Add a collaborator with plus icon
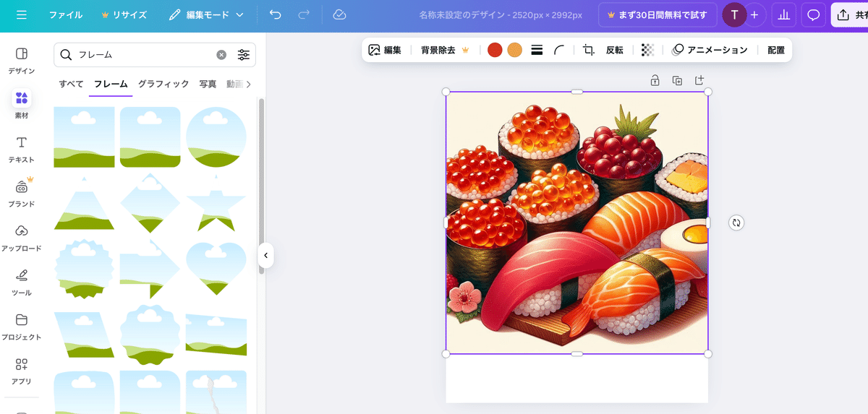This screenshot has width=868, height=414. tap(754, 14)
